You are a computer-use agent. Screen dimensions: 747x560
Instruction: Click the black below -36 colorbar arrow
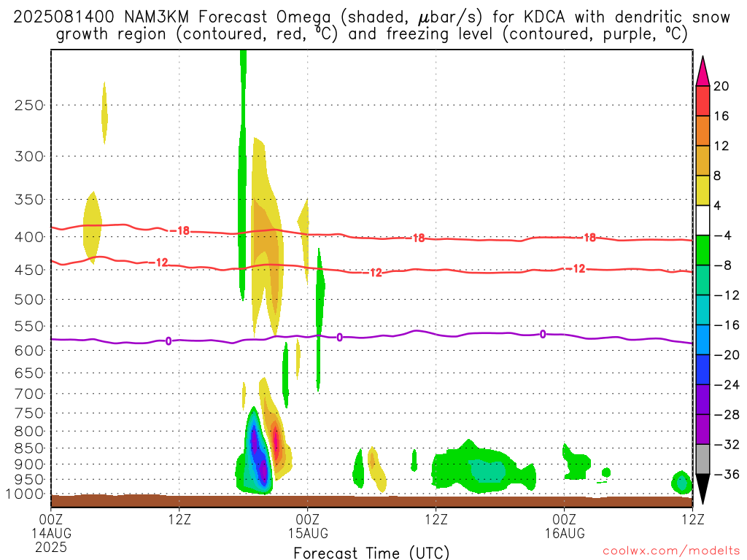[703, 489]
